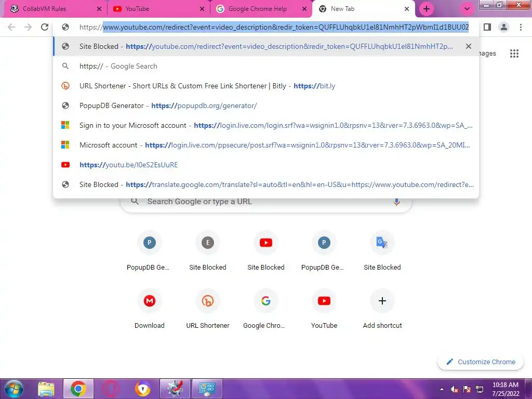This screenshot has height=399, width=532.
Task: Open the Action Center flag icon
Action: (x=467, y=389)
